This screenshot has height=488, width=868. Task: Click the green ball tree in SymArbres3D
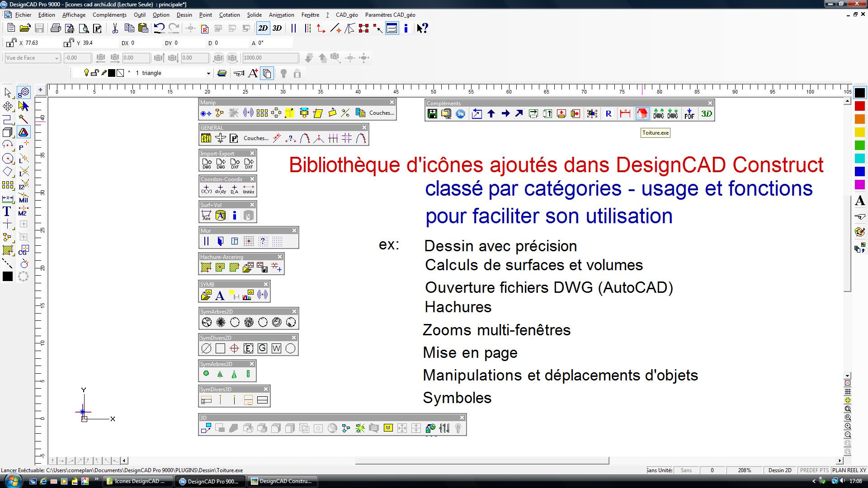206,374
